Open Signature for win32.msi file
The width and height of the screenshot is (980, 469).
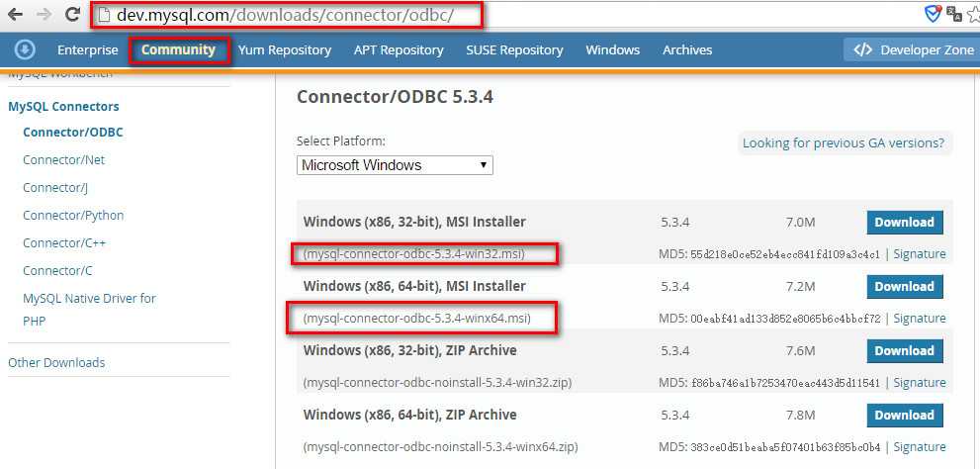pos(920,254)
